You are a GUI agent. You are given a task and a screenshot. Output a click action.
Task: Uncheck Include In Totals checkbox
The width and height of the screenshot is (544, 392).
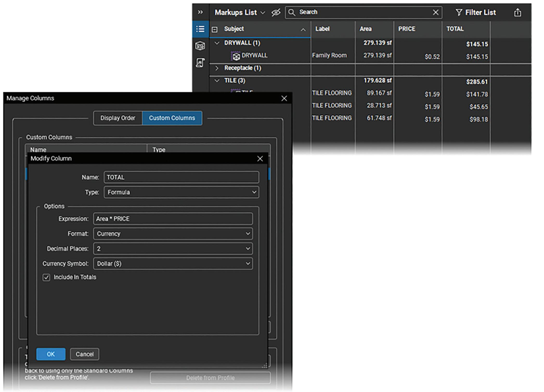46,277
